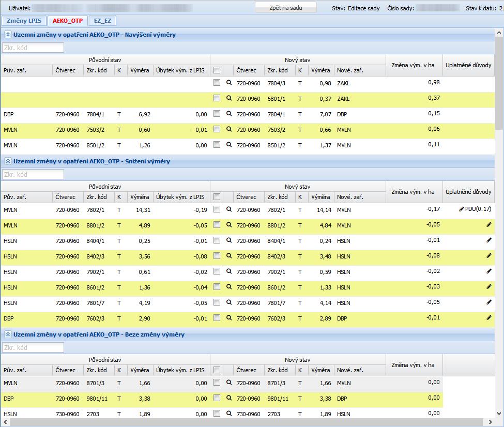Click magnifier icon in row 2703
This screenshot has width=504, height=427.
pos(229,414)
